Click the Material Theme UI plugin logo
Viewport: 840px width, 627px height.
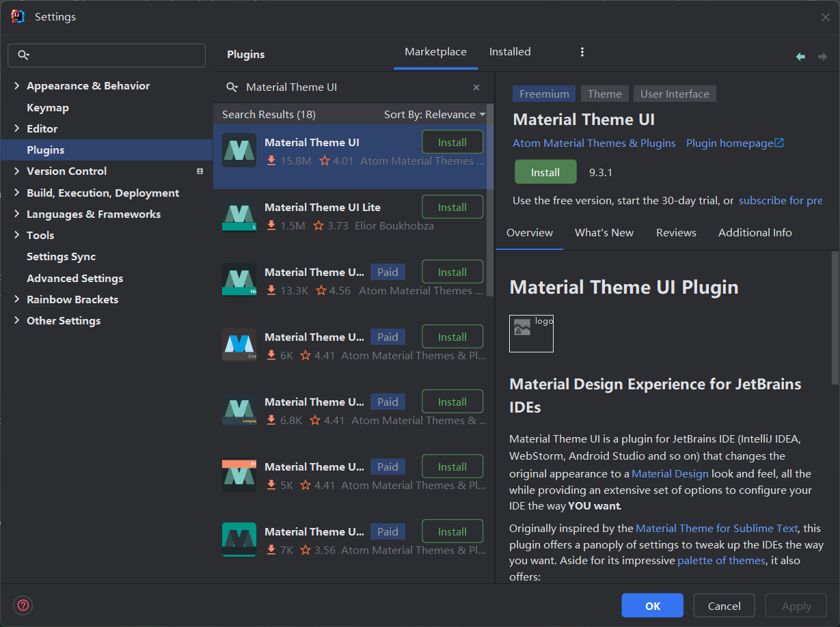[239, 150]
